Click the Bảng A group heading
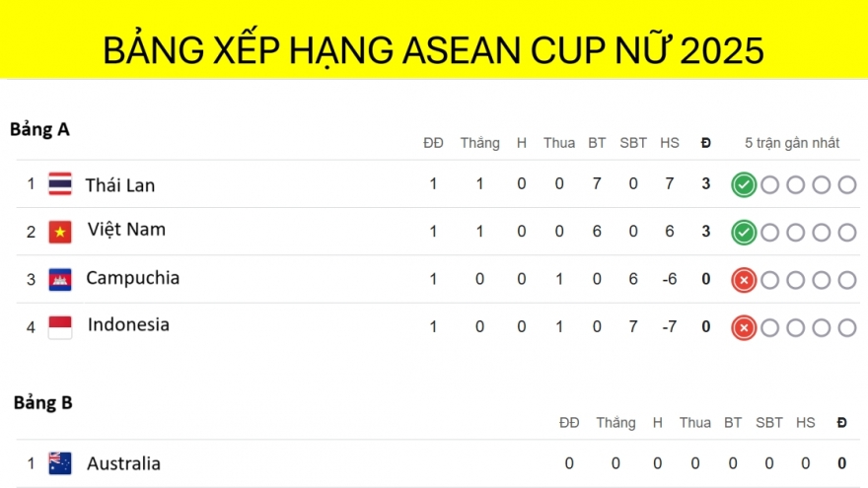 pos(39,129)
